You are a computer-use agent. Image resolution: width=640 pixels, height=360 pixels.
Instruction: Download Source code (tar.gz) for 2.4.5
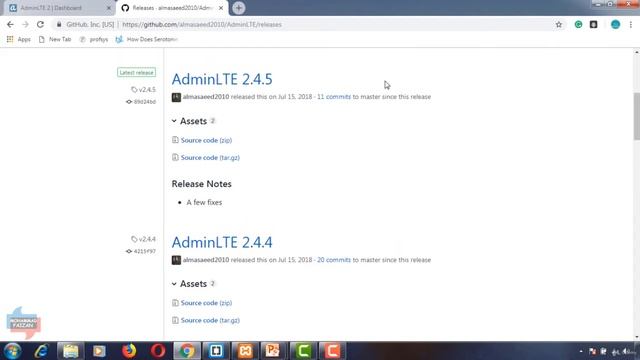click(210, 158)
